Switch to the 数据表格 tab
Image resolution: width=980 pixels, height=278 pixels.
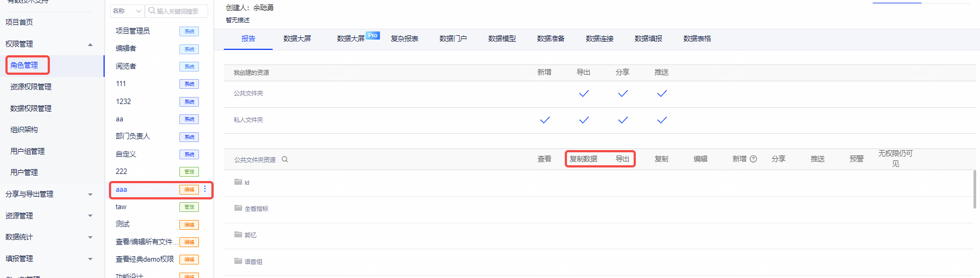(697, 38)
